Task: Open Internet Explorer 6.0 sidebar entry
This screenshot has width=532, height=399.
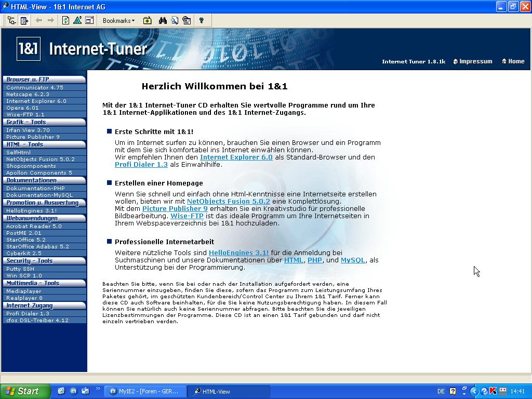Action: click(44, 101)
